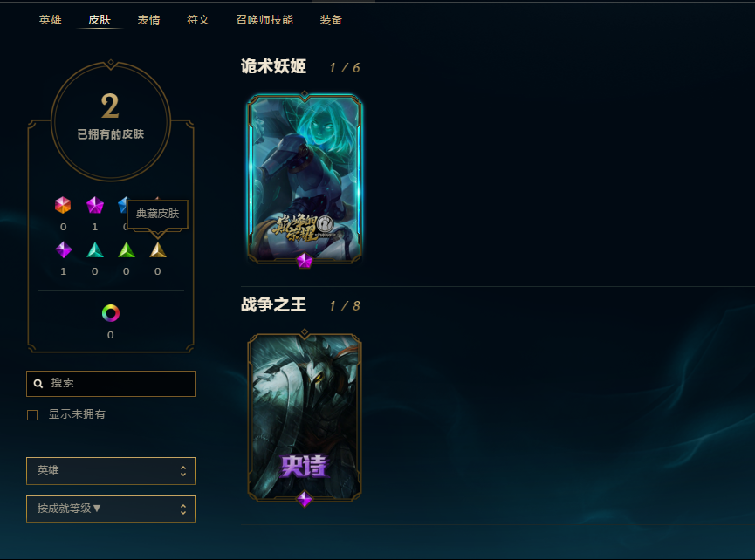Screen dimensions: 755x560
Task: Switch to the 符文 tab
Action: point(198,20)
